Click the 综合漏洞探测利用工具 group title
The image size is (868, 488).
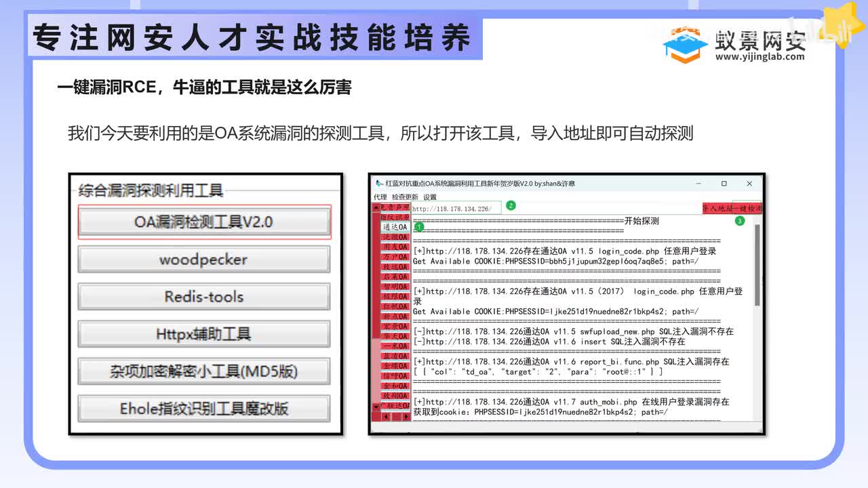click(151, 190)
